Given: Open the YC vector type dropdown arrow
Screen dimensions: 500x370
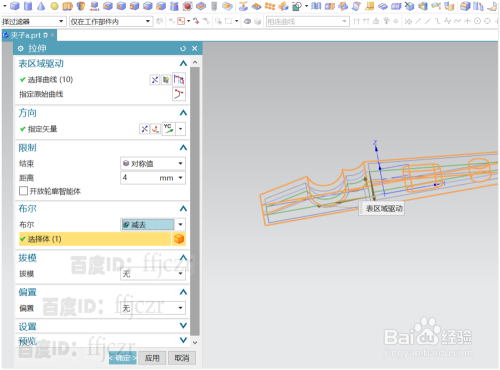Looking at the screenshot, I should [x=180, y=129].
